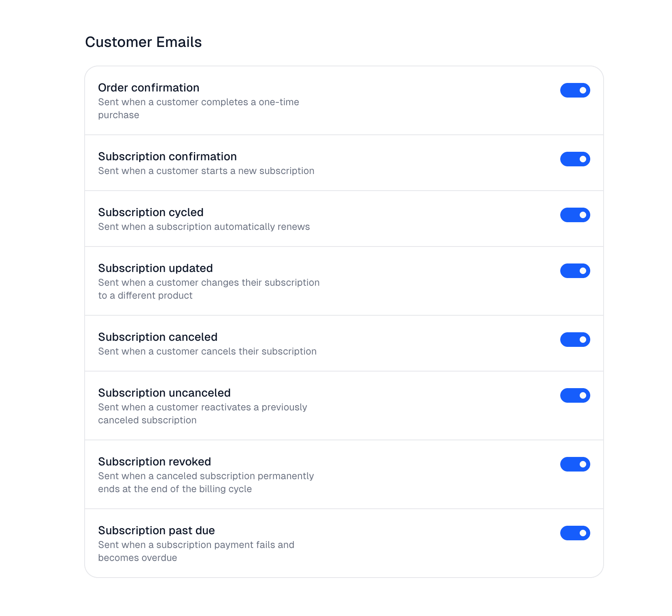
Task: Disable the Order confirmation email toggle
Action: pyautogui.click(x=575, y=90)
